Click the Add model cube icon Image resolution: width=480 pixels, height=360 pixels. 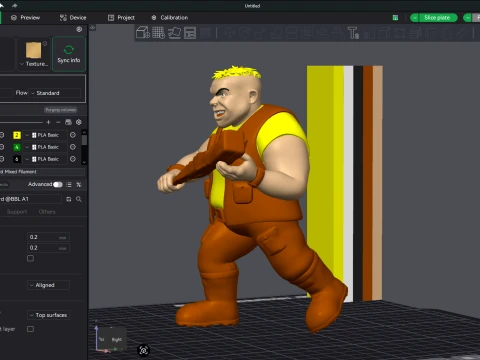[143, 33]
